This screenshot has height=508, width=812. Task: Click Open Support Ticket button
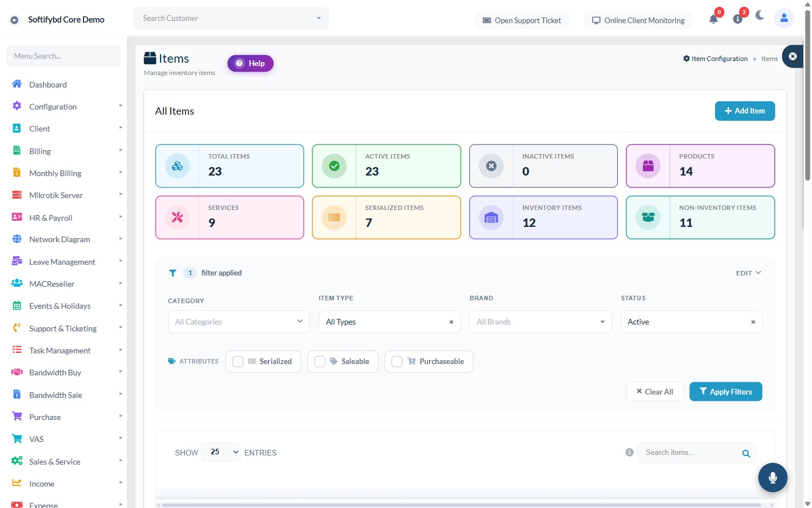[522, 20]
